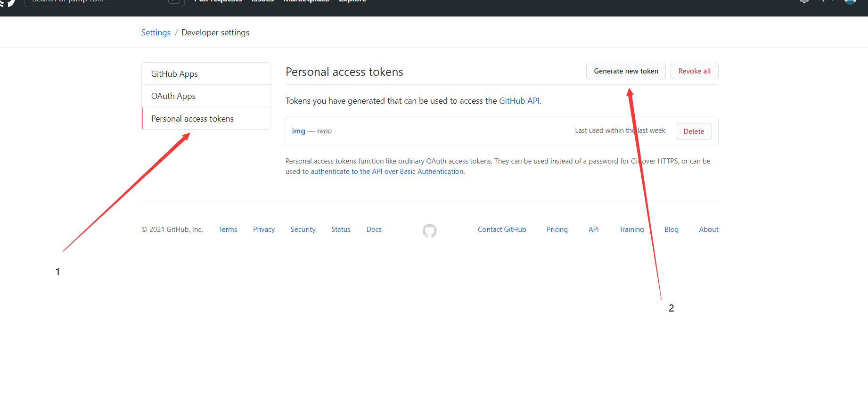The height and width of the screenshot is (402, 868).
Task: Open Security footer link
Action: (303, 230)
